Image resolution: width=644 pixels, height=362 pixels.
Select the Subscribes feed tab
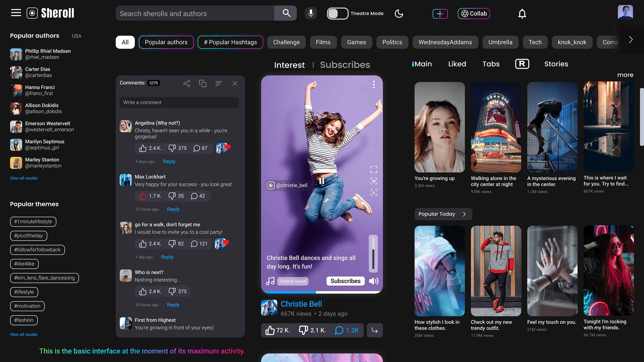(x=345, y=65)
